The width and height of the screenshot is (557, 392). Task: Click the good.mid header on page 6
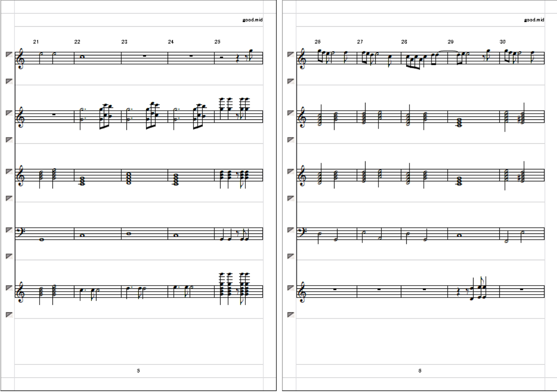[x=534, y=20]
